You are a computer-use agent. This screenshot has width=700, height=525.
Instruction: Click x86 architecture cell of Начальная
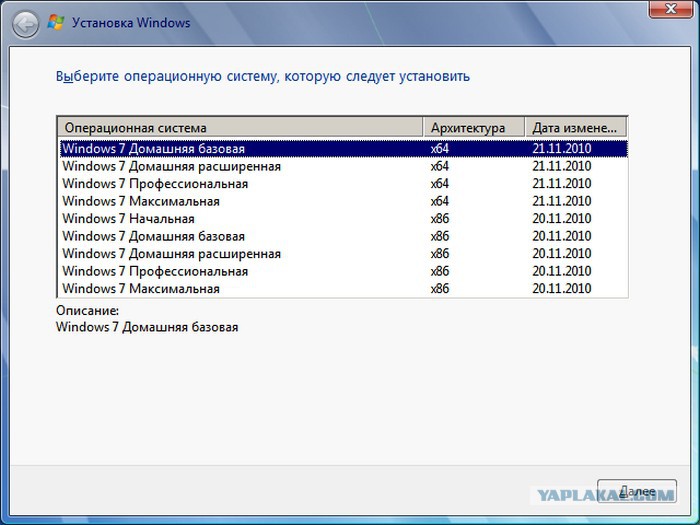click(440, 218)
